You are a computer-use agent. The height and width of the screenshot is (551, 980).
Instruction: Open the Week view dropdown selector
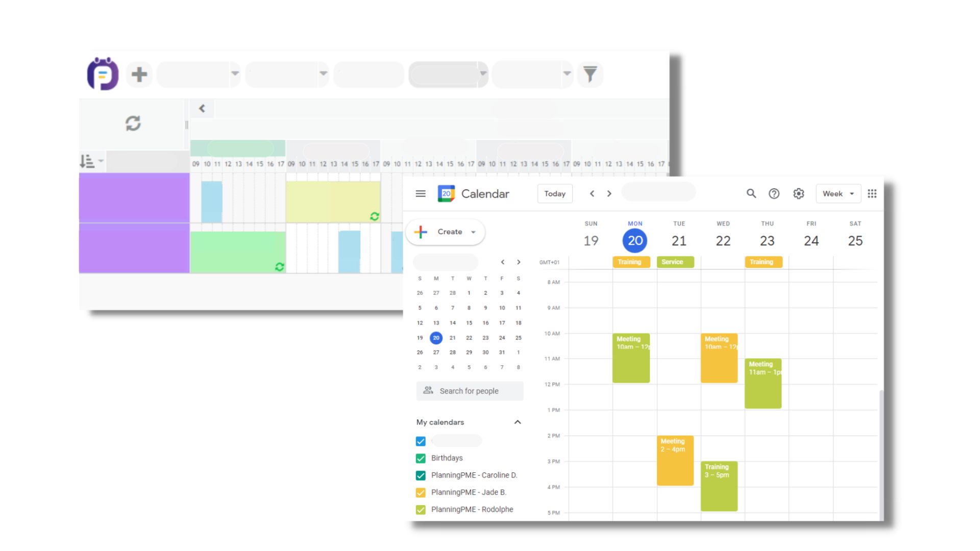coord(838,194)
